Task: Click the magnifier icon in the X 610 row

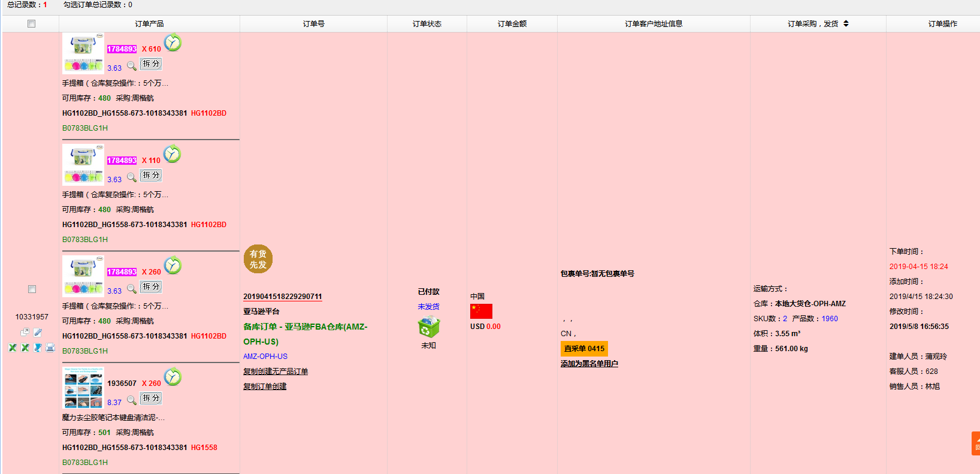Action: tap(132, 66)
